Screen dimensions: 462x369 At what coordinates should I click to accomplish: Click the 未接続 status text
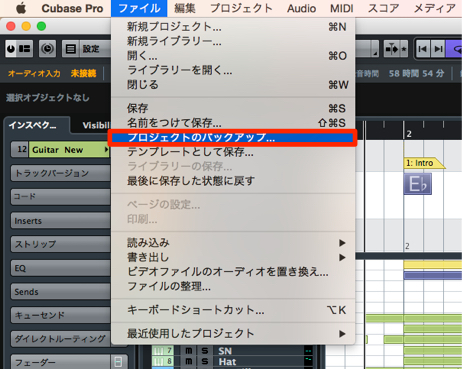[83, 73]
